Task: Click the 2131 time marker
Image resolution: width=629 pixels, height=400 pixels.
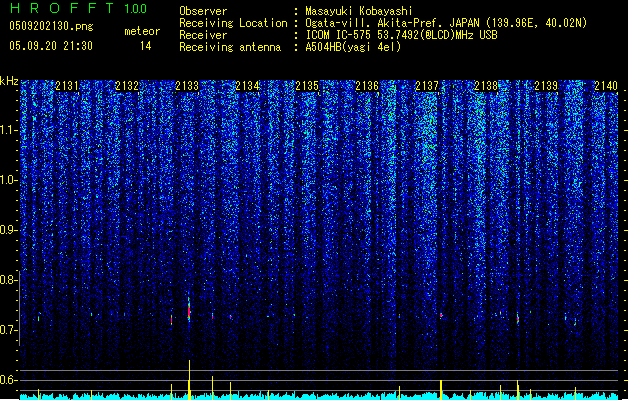Action: (67, 86)
